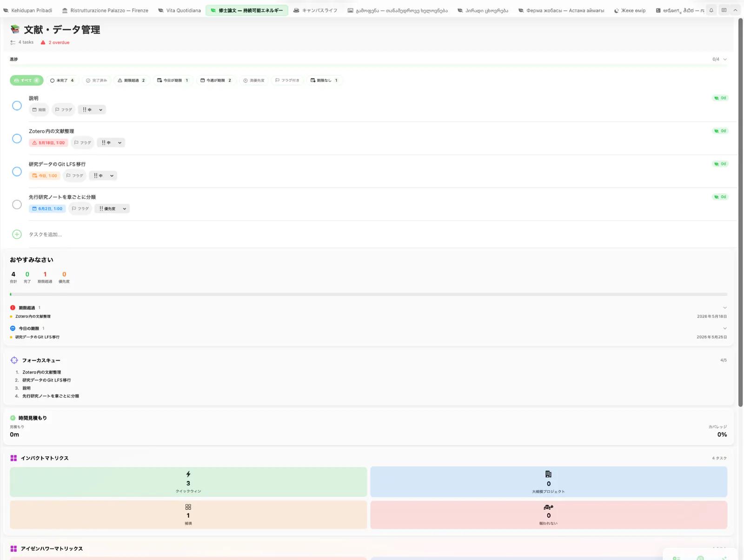
Task: Select 先行研究ノートを章ごとに分類 in focus queue
Action: [x=51, y=396]
